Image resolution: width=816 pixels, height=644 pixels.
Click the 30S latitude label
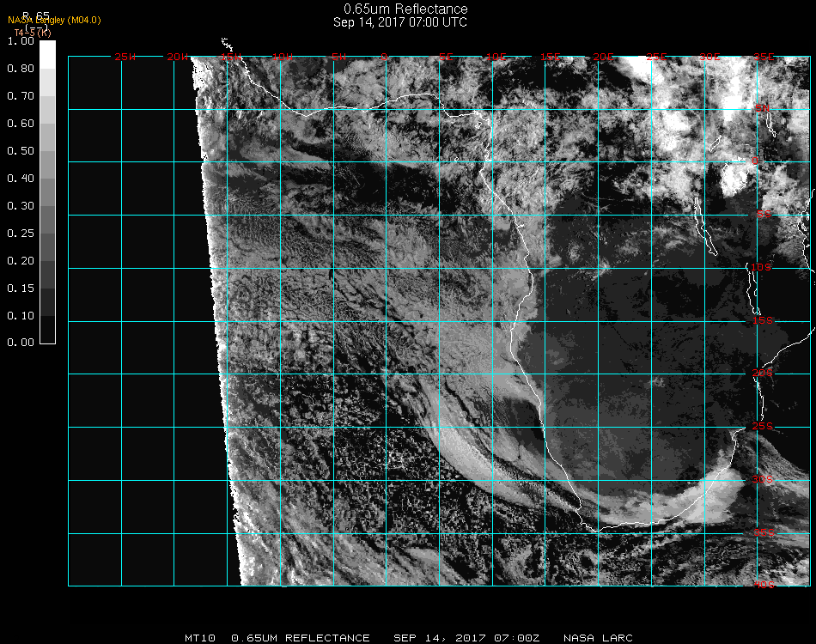click(762, 479)
